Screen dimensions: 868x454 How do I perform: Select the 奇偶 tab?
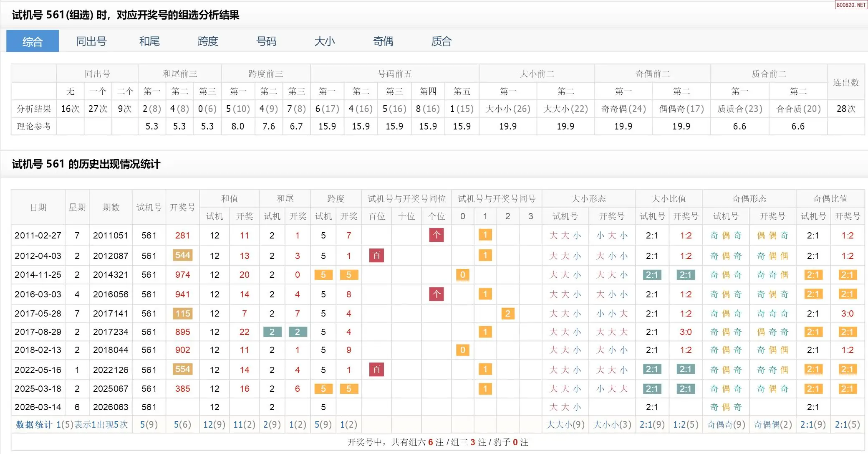(383, 41)
